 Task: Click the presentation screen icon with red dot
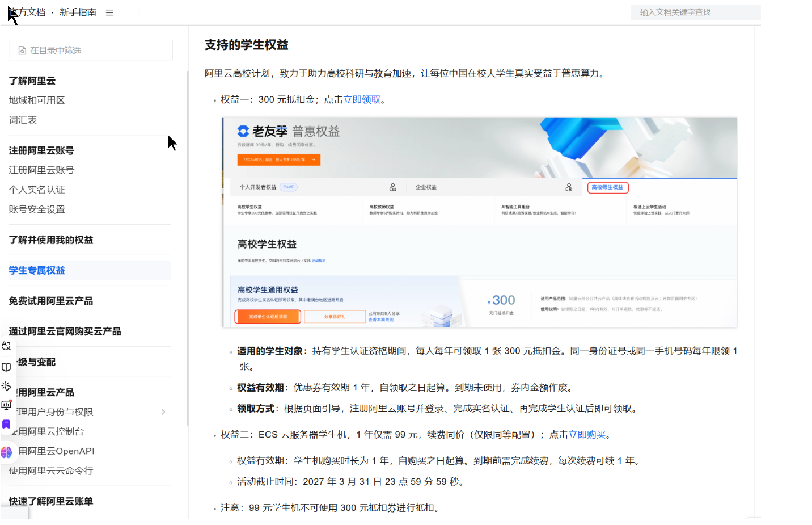click(6, 405)
